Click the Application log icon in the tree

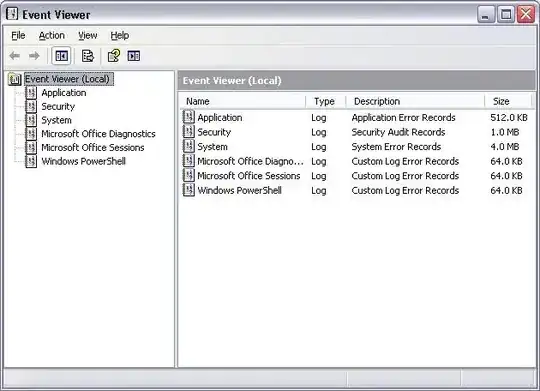coord(31,93)
